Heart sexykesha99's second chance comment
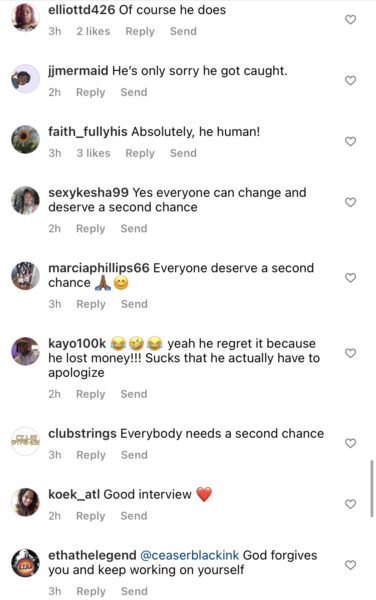Screen dimensions: 376x600 (350, 202)
